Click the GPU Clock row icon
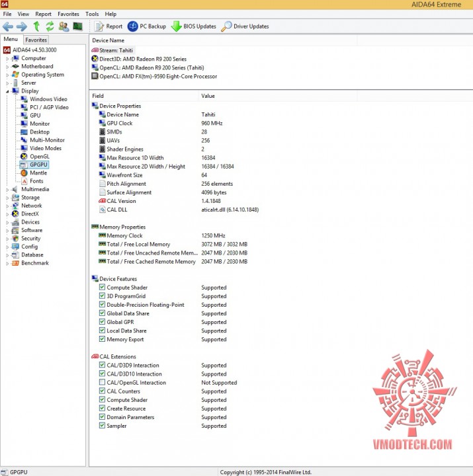Screen dimensions: 473x476 (x=103, y=123)
